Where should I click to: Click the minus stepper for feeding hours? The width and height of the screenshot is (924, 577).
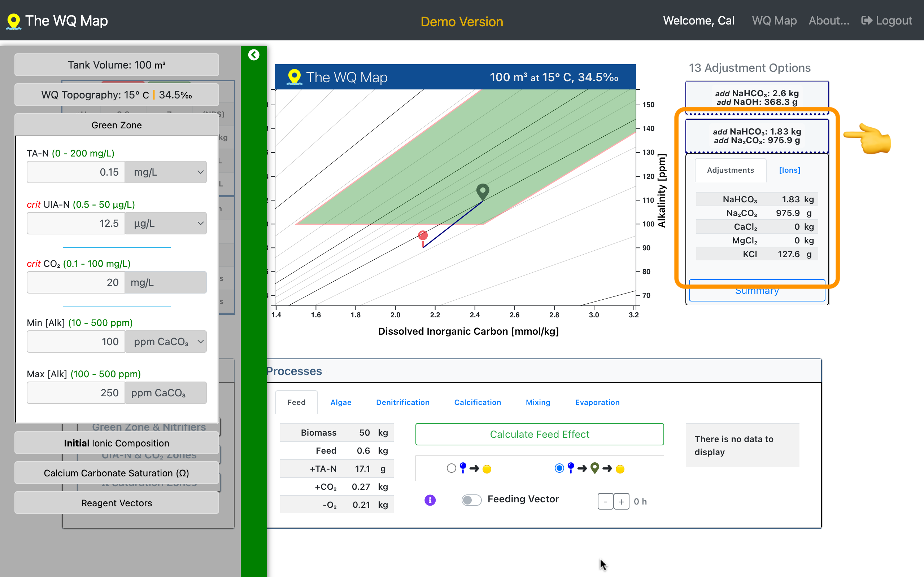[606, 501]
